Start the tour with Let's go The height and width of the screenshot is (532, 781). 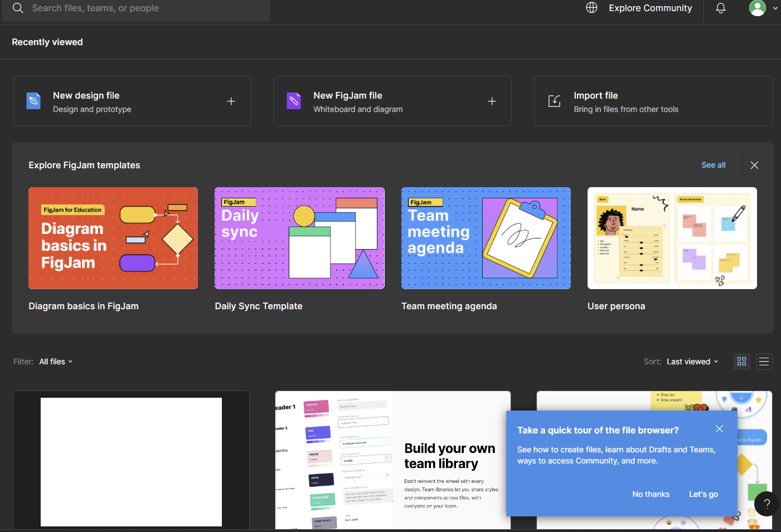pos(704,494)
